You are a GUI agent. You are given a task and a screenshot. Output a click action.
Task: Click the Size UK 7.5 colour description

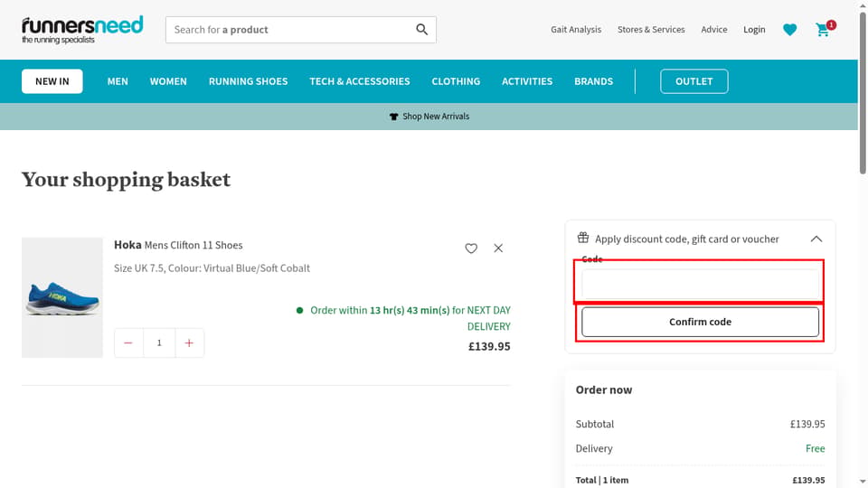[x=212, y=268]
